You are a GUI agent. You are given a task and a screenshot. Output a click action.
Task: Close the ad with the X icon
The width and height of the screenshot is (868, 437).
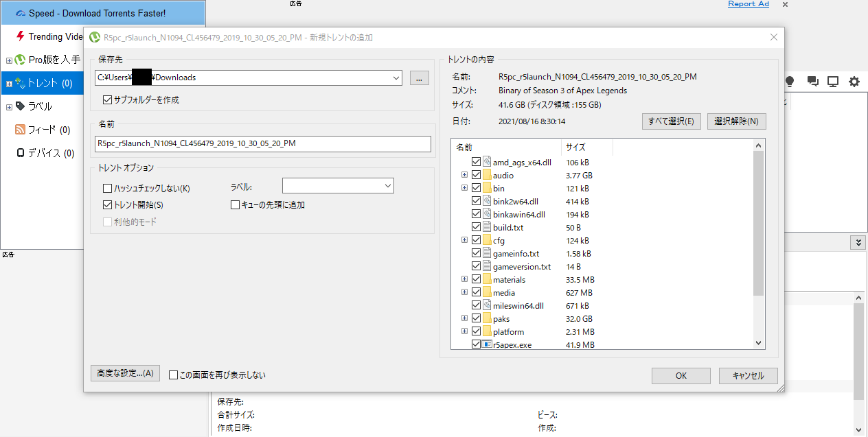785,4
